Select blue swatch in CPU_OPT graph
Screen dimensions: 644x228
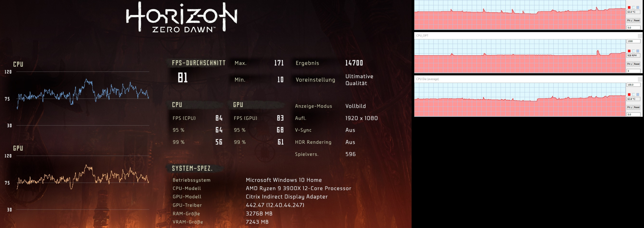pyautogui.click(x=638, y=51)
